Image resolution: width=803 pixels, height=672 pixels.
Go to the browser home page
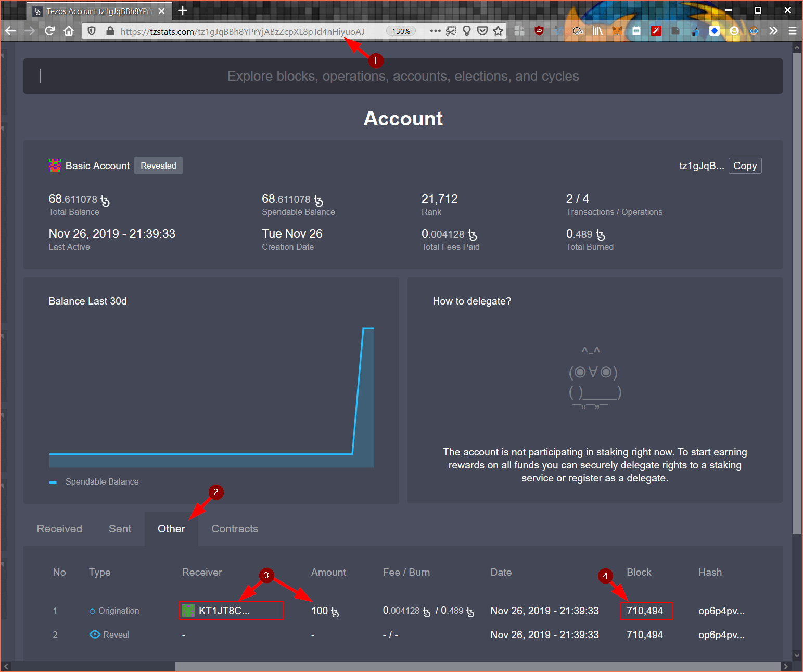(69, 31)
